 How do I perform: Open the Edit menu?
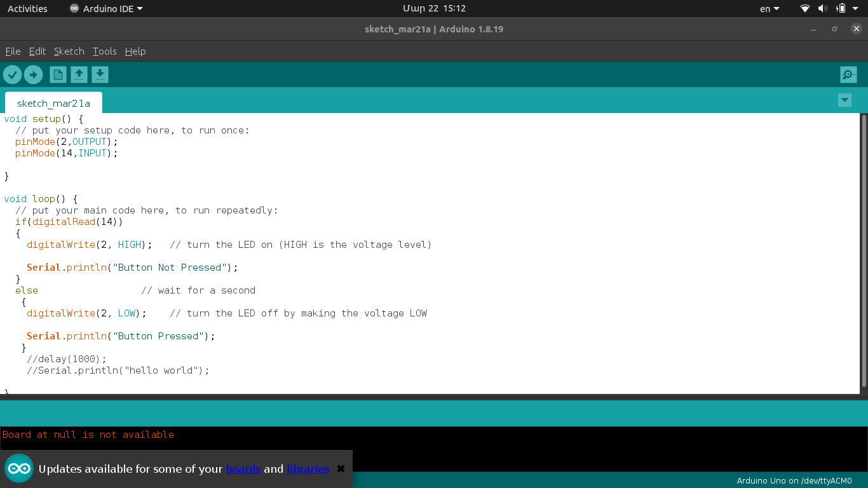[x=37, y=51]
